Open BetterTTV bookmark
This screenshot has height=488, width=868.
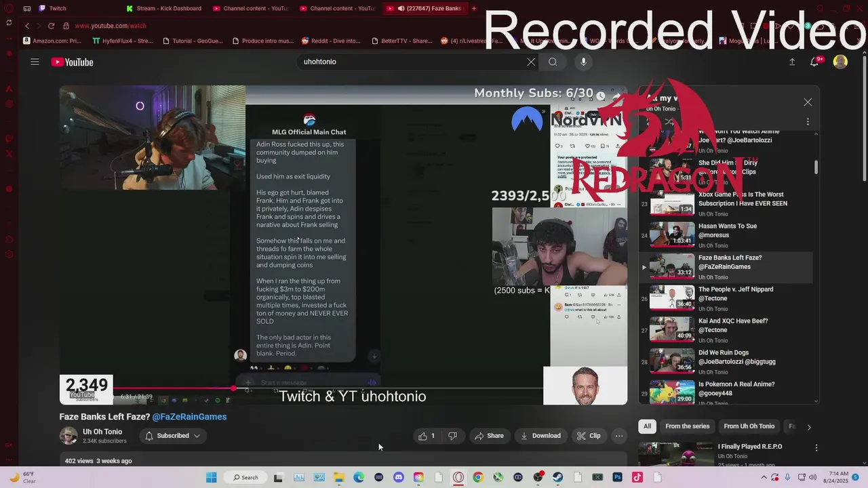[402, 41]
